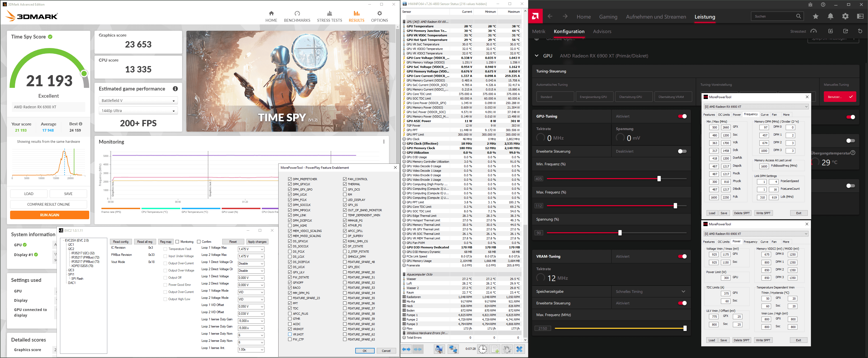868x358 pixels.
Task: Click HWiNFO network monitors icon
Action: (x=453, y=349)
